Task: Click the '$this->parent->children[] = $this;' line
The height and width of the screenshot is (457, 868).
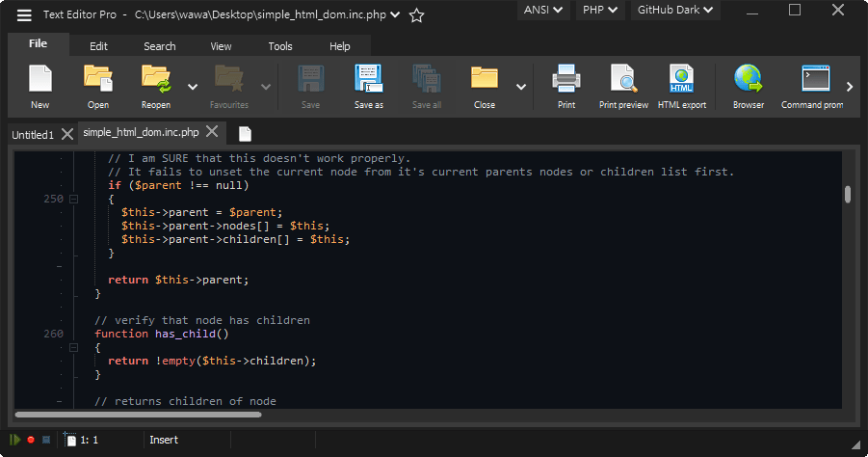Action: coord(236,239)
